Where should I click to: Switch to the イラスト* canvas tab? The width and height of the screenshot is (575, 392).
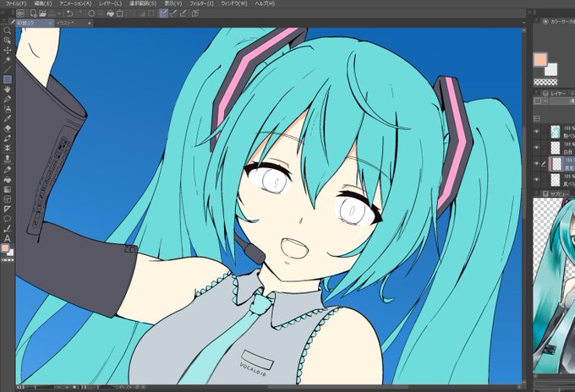[x=74, y=23]
